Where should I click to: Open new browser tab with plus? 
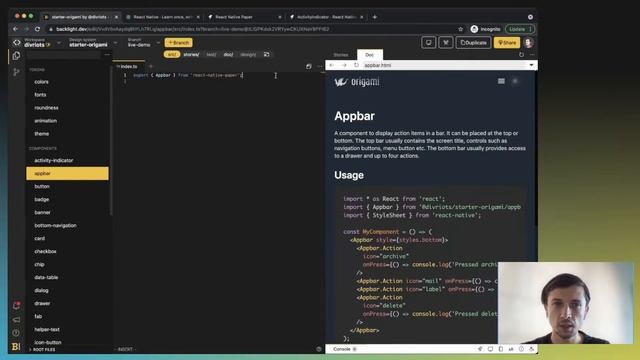pyautogui.click(x=375, y=17)
